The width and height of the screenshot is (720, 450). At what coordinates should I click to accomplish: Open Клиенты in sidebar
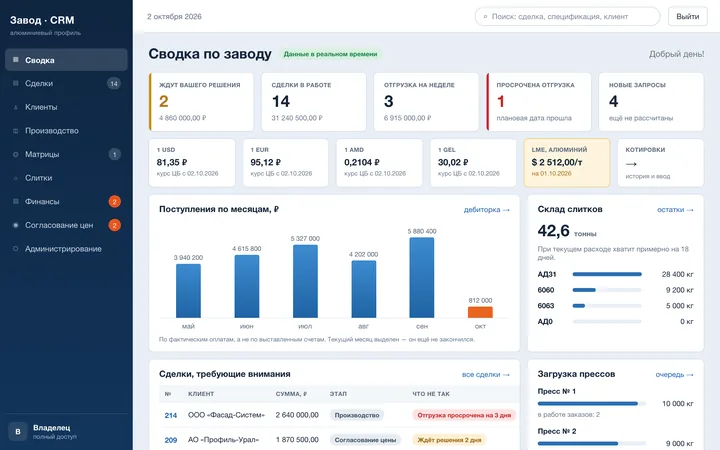coord(66,107)
